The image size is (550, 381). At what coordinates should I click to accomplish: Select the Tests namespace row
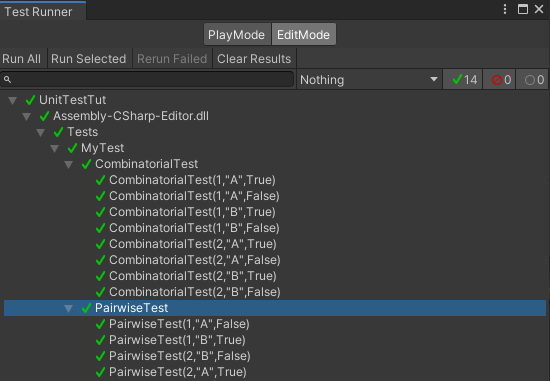pyautogui.click(x=275, y=132)
